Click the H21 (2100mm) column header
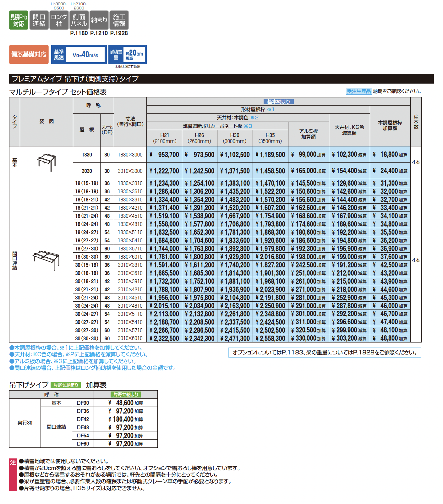This screenshot has height=504, width=443. click(165, 138)
